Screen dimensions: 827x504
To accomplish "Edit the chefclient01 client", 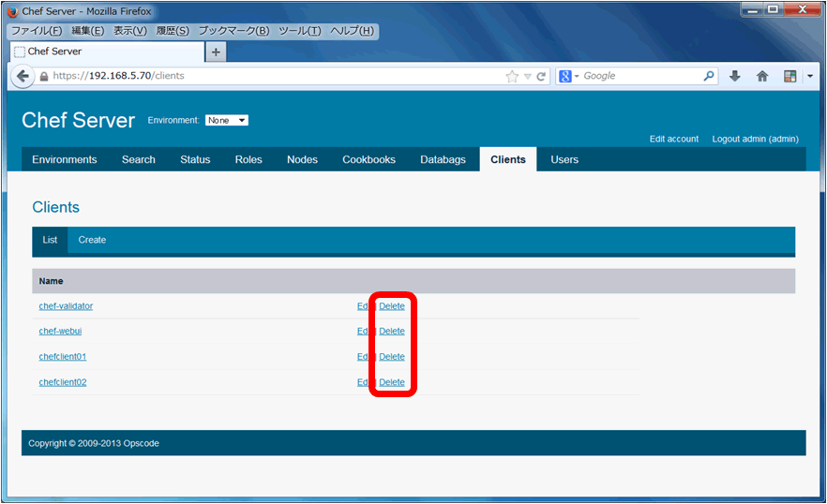I will pyautogui.click(x=363, y=357).
